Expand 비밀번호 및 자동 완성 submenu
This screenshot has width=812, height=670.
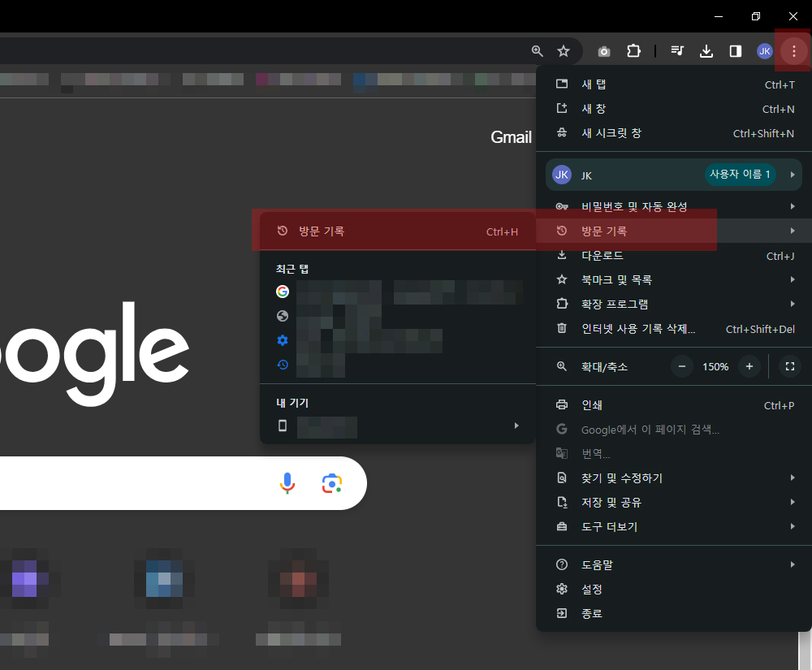(x=674, y=206)
